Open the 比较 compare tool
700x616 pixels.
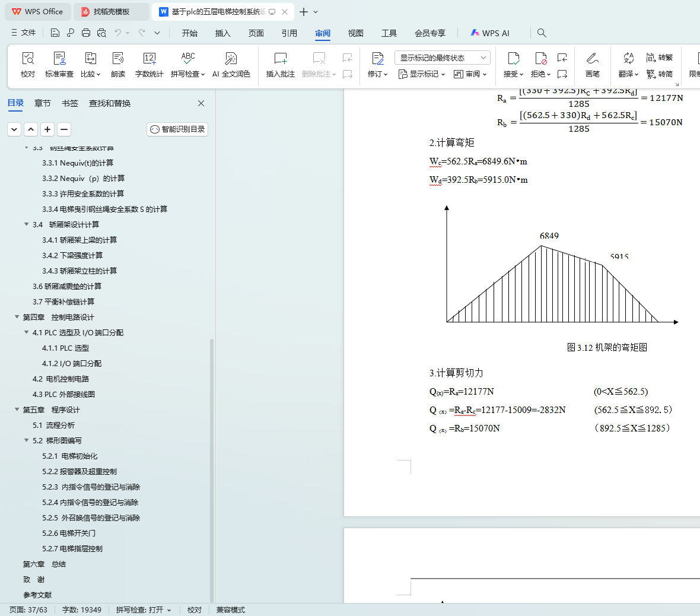[91, 65]
